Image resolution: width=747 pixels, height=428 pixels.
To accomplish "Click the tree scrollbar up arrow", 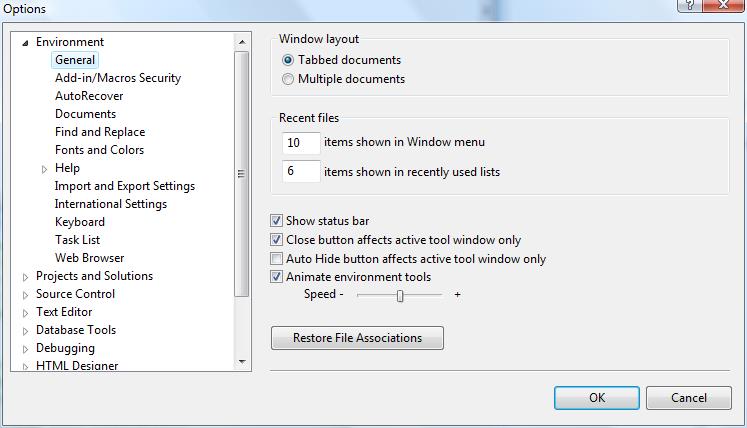I will [242, 42].
